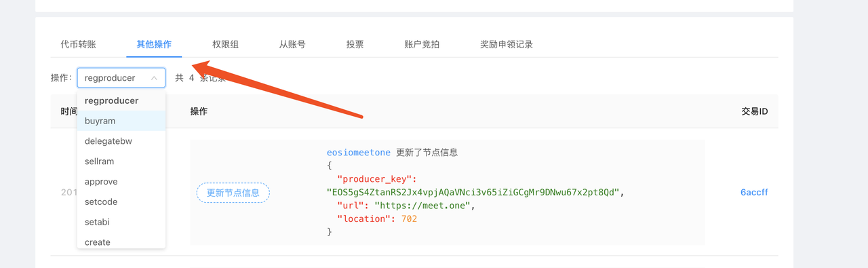Image resolution: width=868 pixels, height=268 pixels.
Task: Open the 操作 dropdown showing regproducer
Action: click(121, 78)
